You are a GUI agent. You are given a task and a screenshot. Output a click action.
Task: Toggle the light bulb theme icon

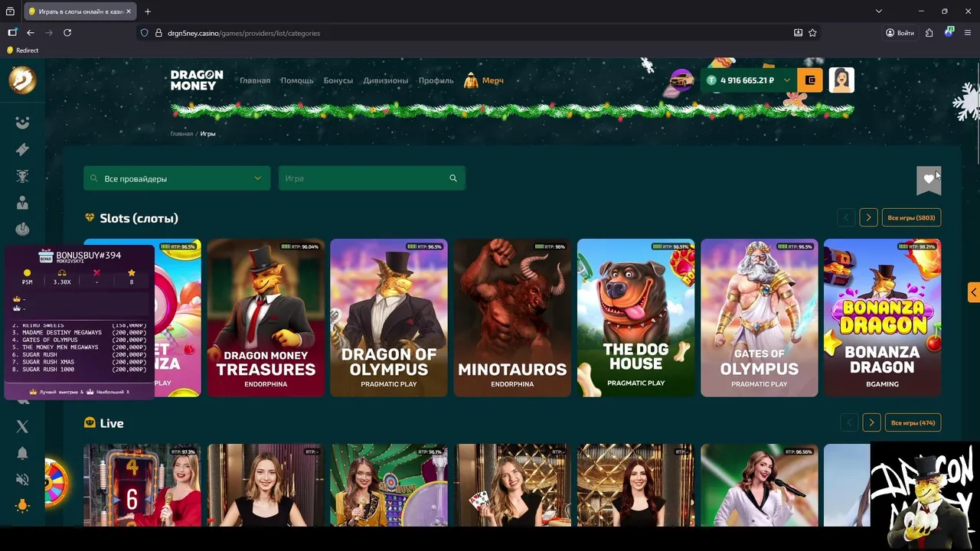[22, 506]
